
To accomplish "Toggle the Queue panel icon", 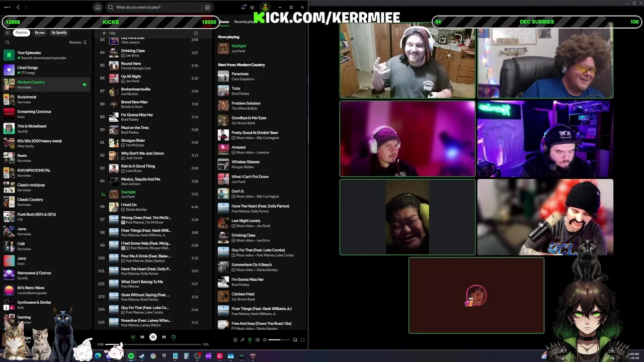I will (250, 339).
